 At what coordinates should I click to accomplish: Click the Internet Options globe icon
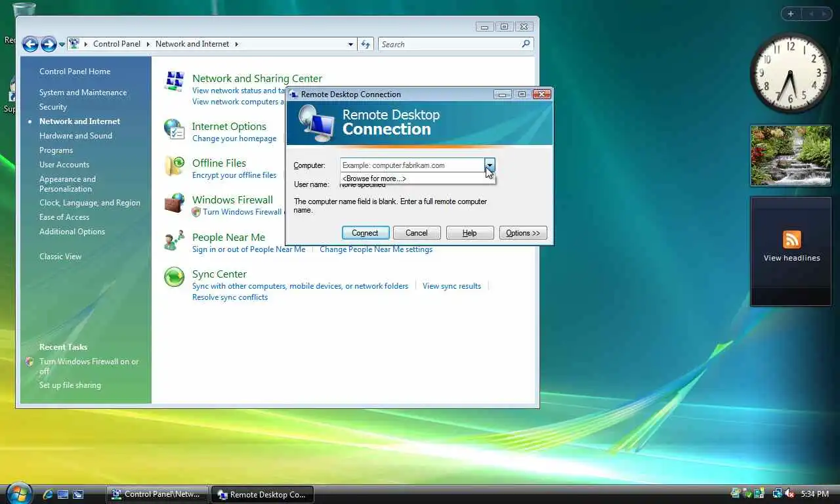coord(175,129)
